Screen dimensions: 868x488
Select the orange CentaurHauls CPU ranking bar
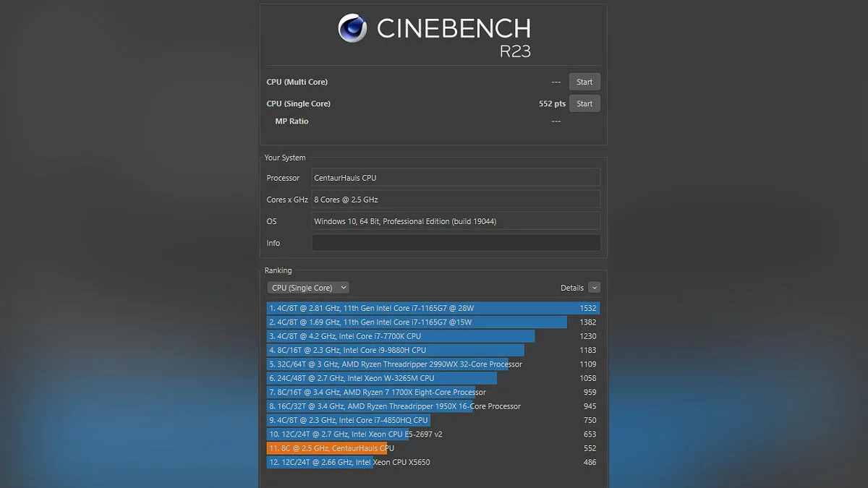[326, 448]
